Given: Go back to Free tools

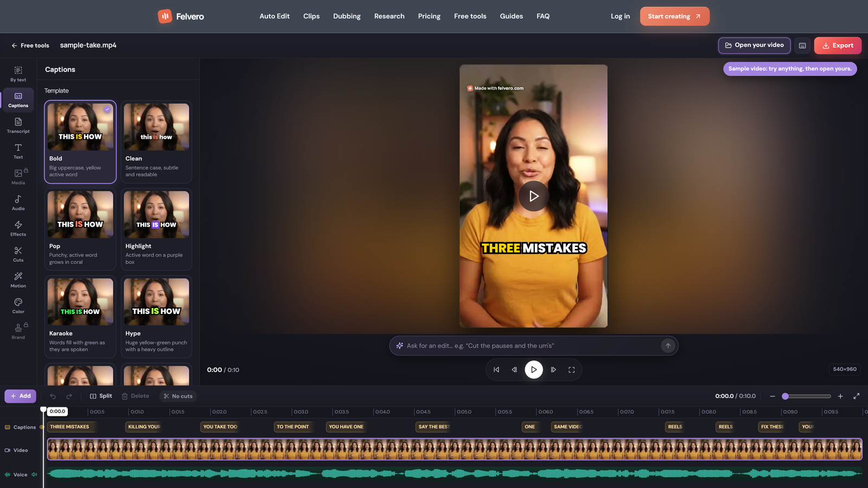Looking at the screenshot, I should (x=30, y=46).
